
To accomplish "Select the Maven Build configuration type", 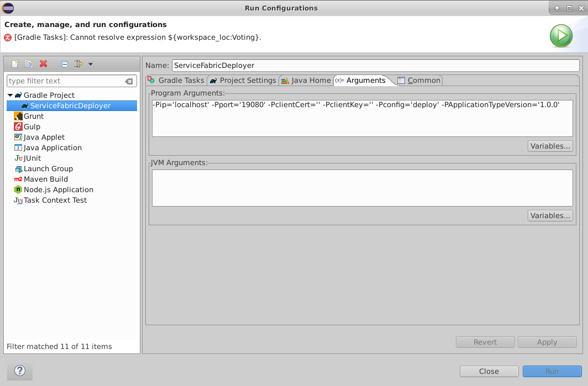I will click(x=46, y=179).
